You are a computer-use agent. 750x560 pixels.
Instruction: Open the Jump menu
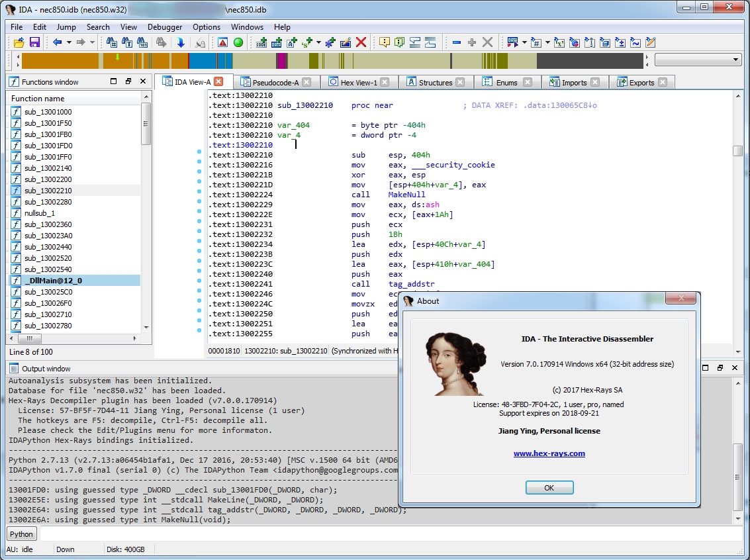click(x=66, y=26)
